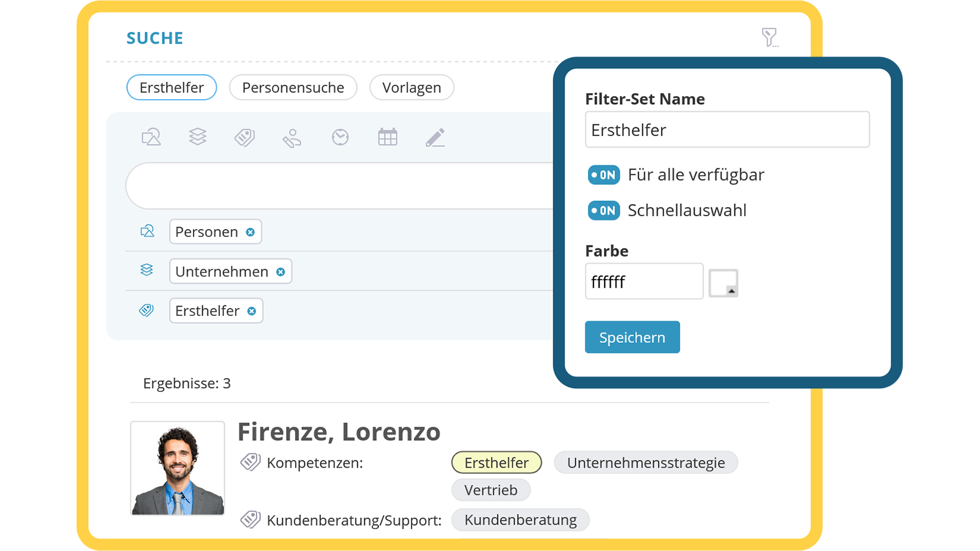Screen dimensions: 980x551
Task: Click the Filter-Set Name input field
Action: pyautogui.click(x=727, y=129)
